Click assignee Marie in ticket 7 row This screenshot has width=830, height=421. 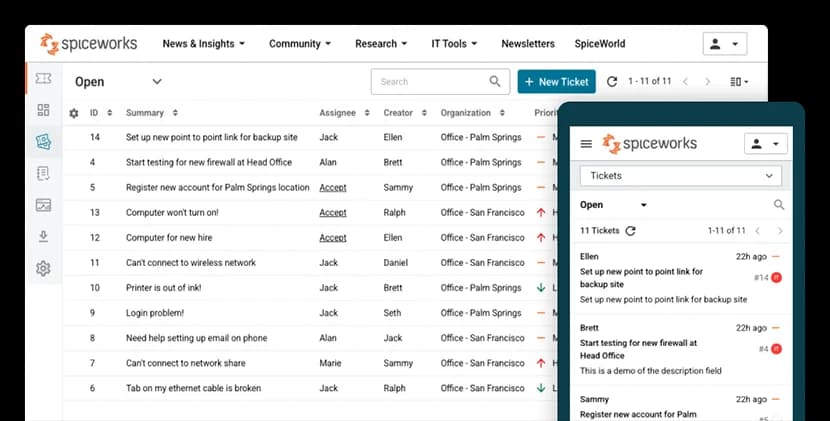pos(330,363)
